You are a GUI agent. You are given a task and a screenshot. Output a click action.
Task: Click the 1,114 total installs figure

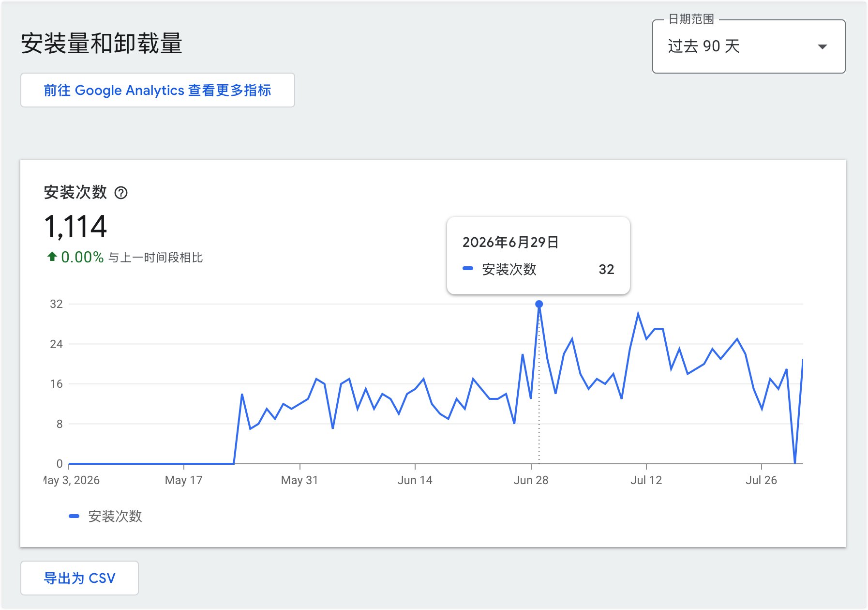pyautogui.click(x=75, y=227)
